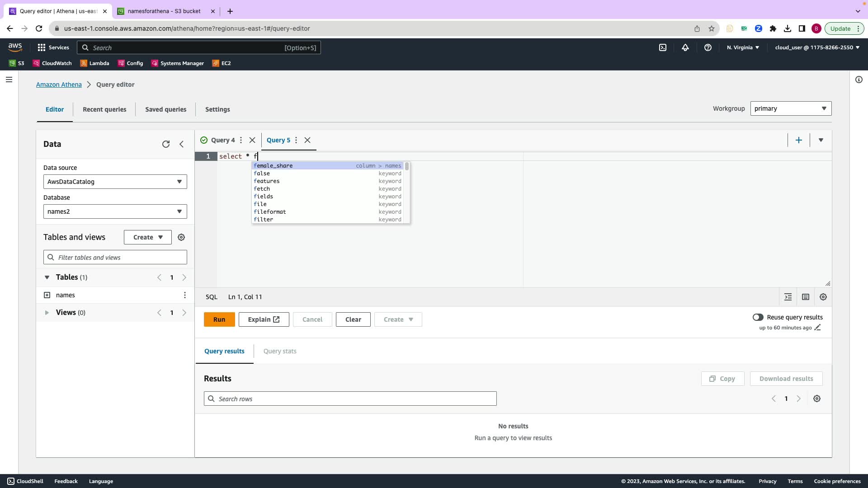Open notifications bell icon
Viewport: 868px width, 488px height.
(685, 47)
